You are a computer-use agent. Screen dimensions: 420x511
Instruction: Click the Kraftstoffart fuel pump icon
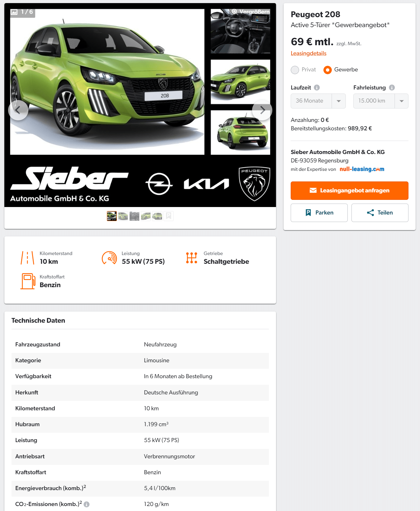[x=28, y=281]
